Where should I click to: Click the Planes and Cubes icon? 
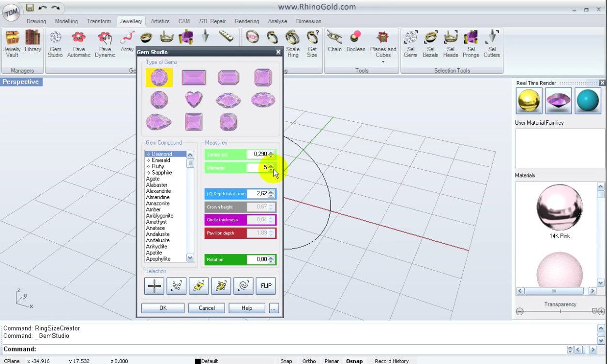tap(383, 38)
